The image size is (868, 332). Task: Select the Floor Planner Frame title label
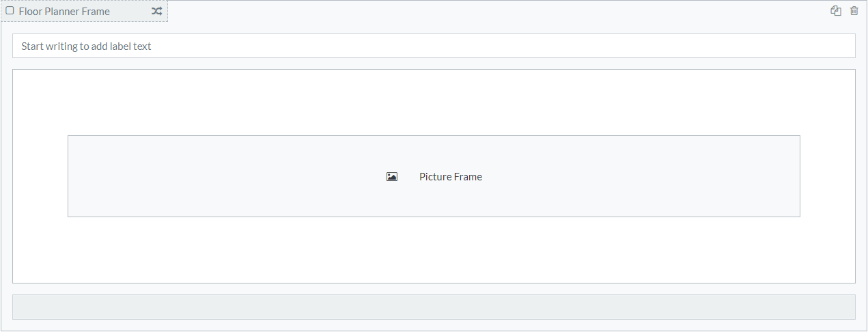[x=64, y=12]
